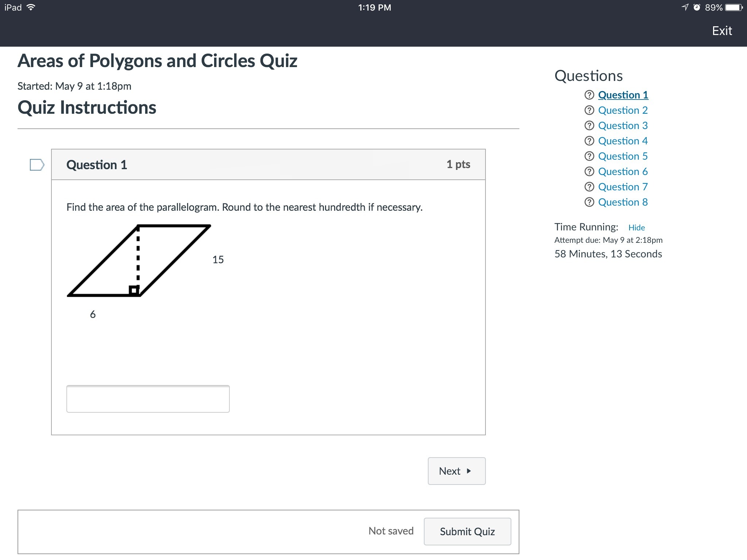The height and width of the screenshot is (560, 747).
Task: Exit the quiz
Action: (x=722, y=31)
